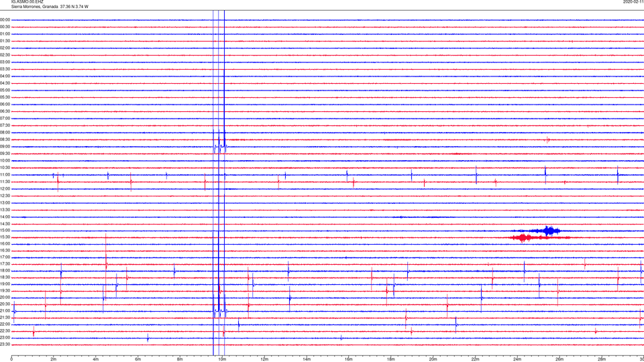Click the 10m tick label on the axis
Image resolution: width=644 pixels, height=362 pixels.
[x=222, y=359]
